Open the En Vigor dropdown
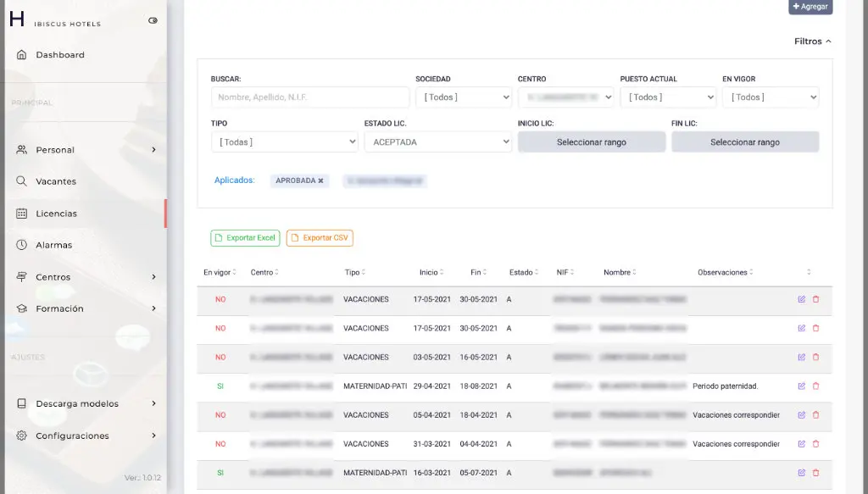Image resolution: width=868 pixels, height=494 pixels. click(x=771, y=97)
